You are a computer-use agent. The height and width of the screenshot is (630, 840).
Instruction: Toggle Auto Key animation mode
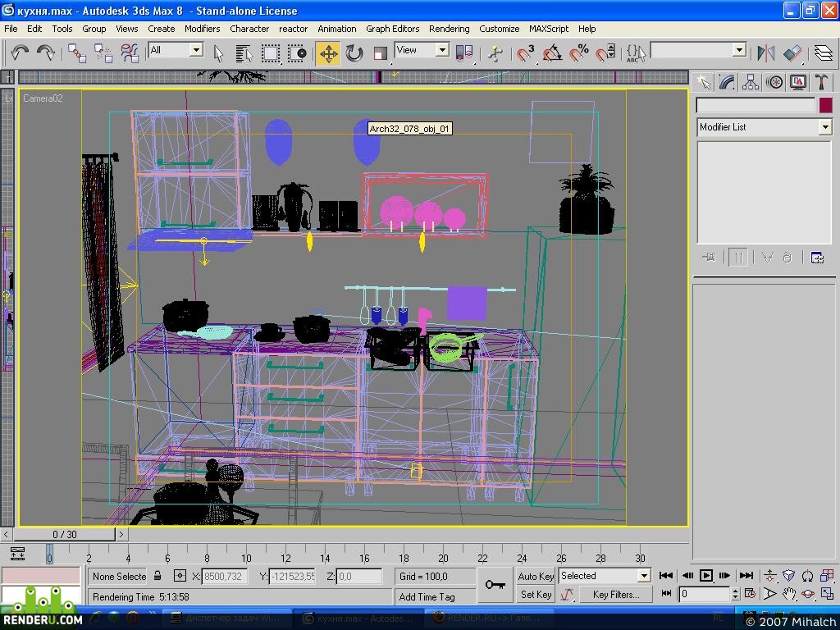tap(536, 577)
